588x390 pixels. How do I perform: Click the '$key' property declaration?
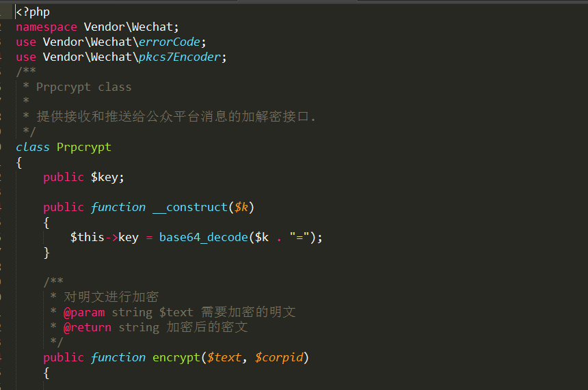(x=107, y=177)
